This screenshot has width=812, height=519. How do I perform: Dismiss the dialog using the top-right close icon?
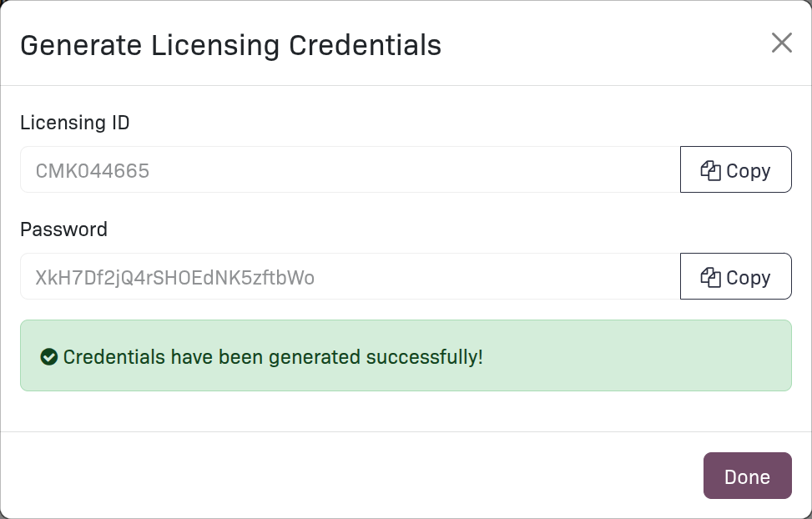click(x=781, y=43)
